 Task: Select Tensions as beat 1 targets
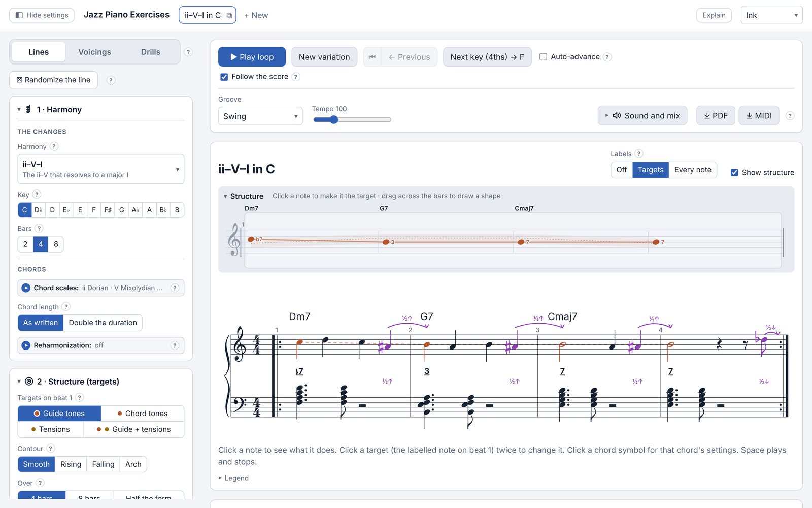point(50,429)
